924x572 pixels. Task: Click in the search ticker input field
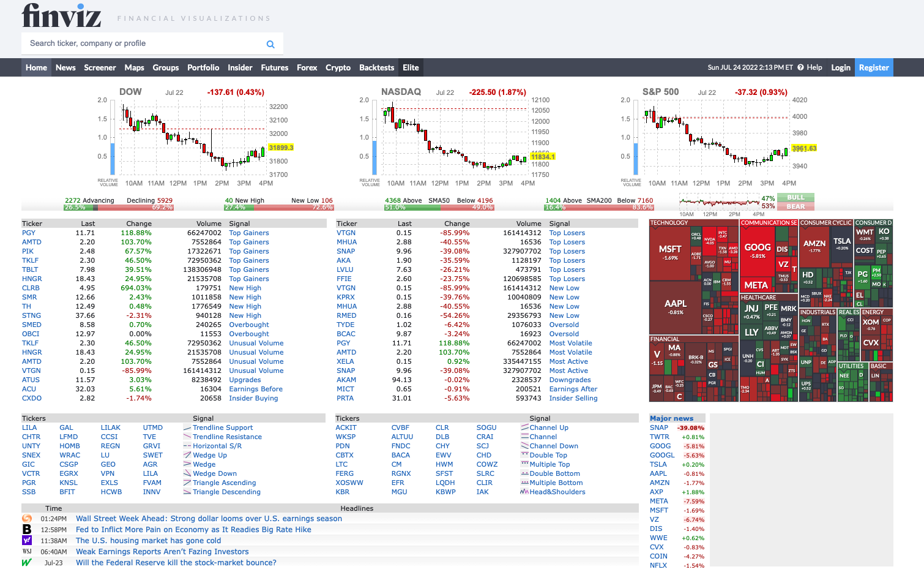coord(144,43)
